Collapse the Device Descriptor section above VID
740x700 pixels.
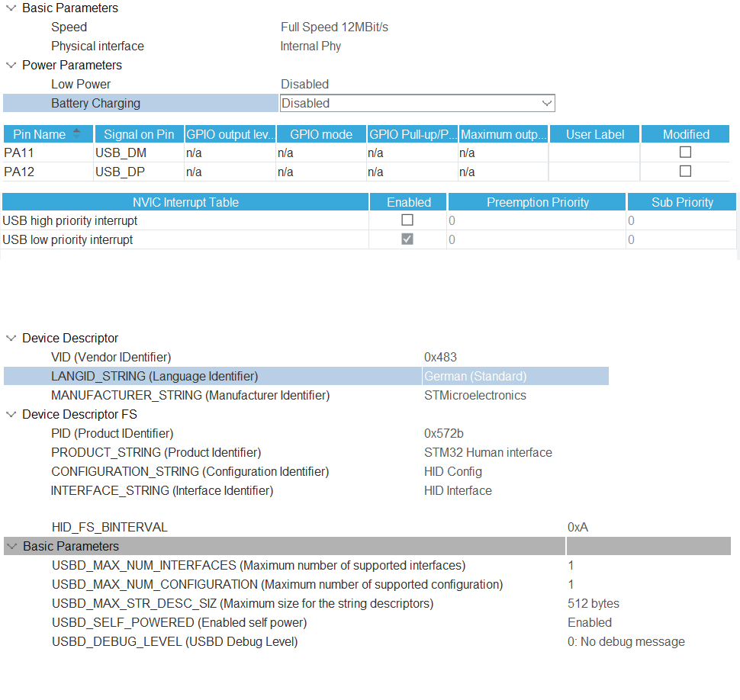click(11, 339)
